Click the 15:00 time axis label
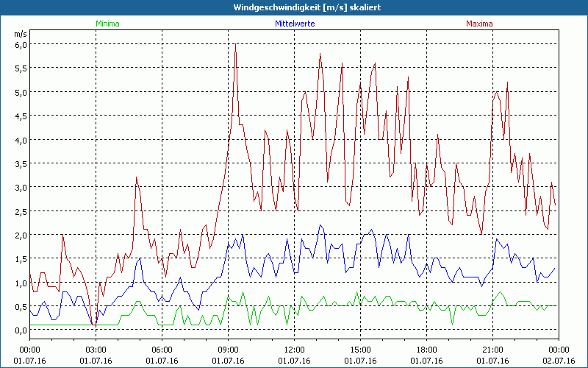This screenshot has height=368, width=588. click(360, 350)
